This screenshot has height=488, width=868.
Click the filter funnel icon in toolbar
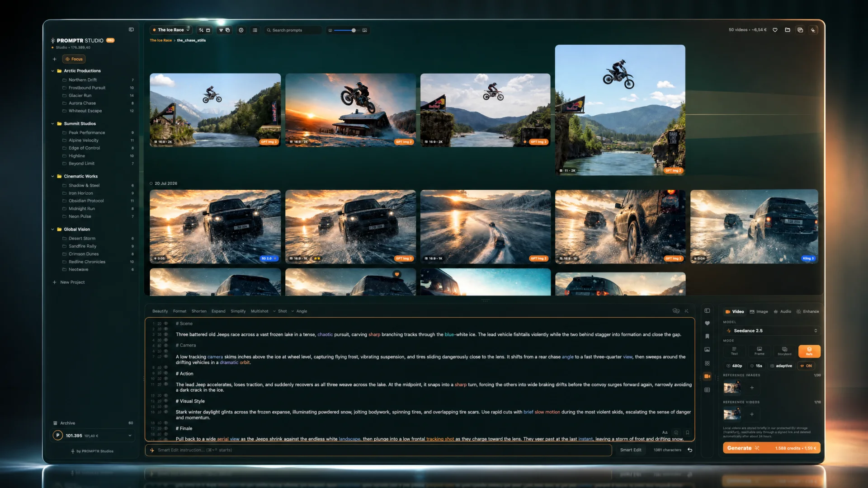(x=221, y=30)
